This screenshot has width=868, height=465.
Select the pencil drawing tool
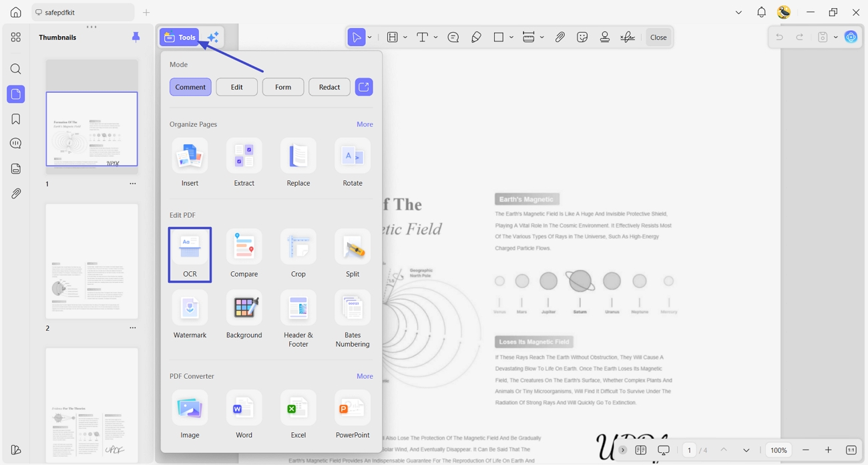(x=476, y=37)
